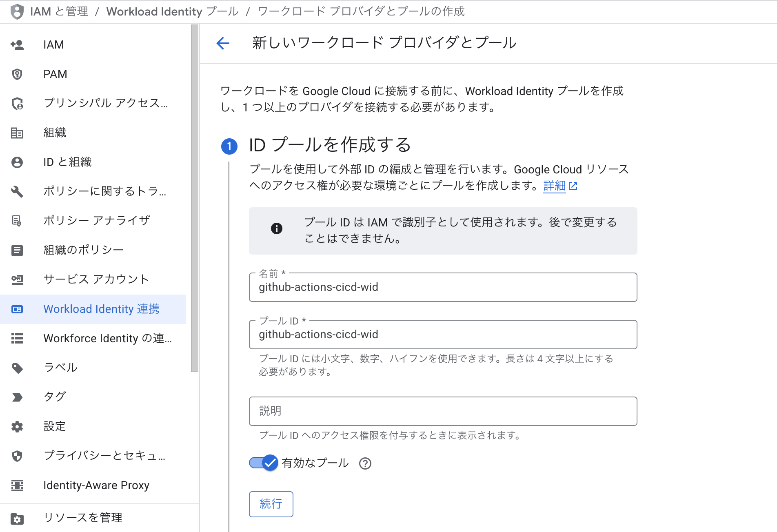Open the 組織 sidebar entry

pos(55,133)
